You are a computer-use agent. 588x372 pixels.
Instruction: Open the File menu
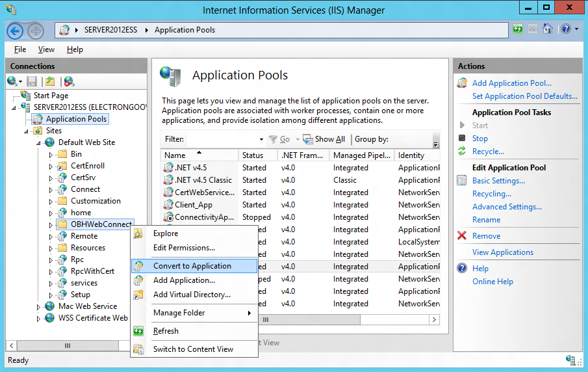pos(20,49)
